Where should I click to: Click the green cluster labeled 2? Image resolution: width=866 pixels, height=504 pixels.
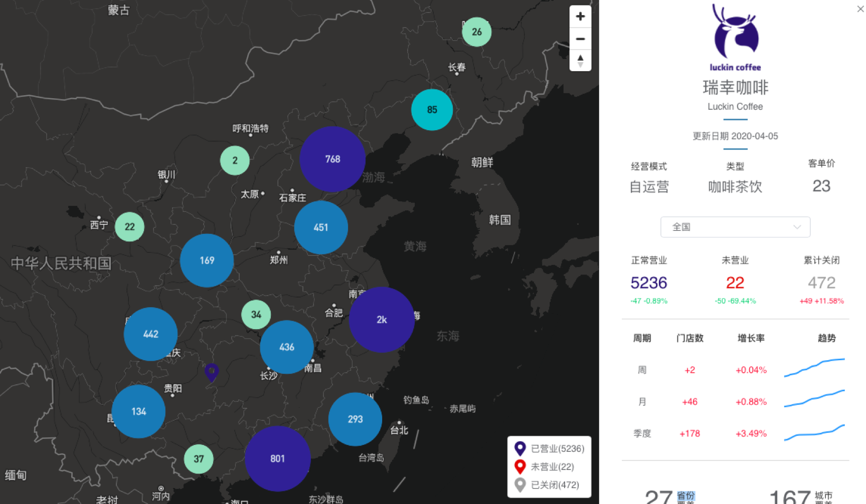pos(235,160)
